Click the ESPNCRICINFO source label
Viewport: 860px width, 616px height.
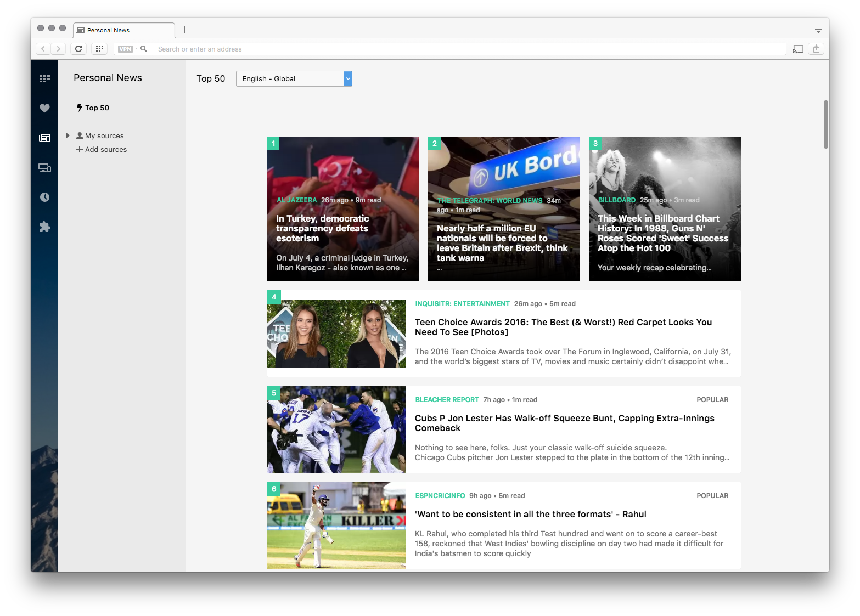440,496
